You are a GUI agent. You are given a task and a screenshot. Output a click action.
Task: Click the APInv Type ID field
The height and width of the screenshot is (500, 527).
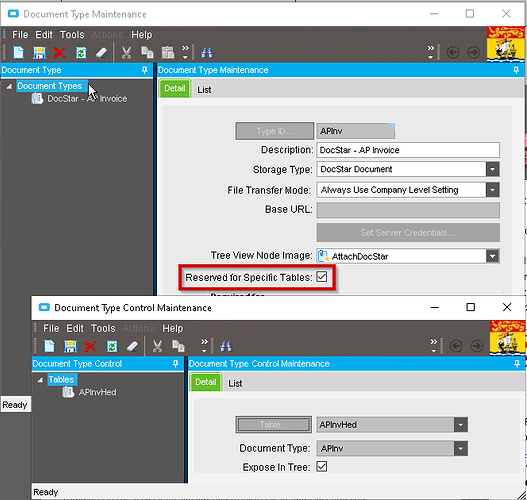pos(356,131)
